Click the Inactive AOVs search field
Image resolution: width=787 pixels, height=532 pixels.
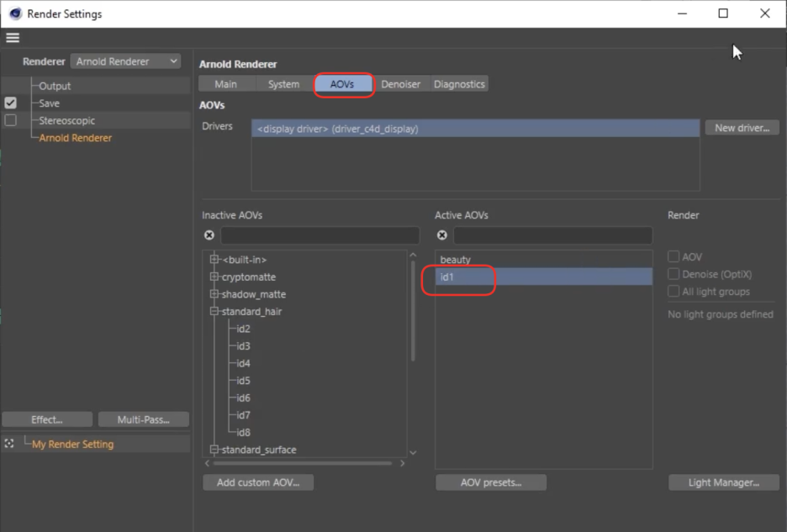(320, 234)
